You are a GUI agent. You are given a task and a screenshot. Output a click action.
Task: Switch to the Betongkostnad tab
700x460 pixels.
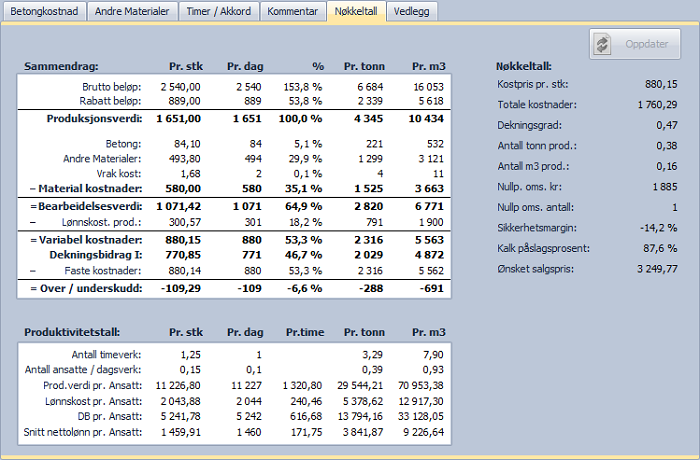pyautogui.click(x=42, y=11)
